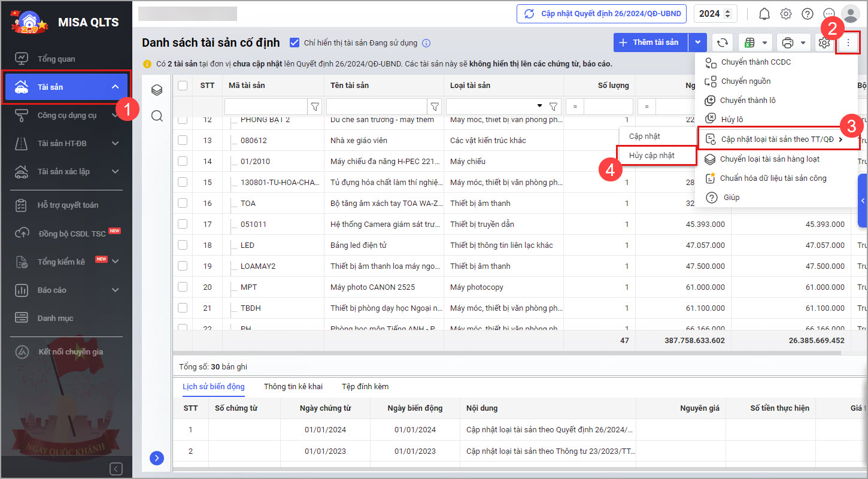Image resolution: width=868 pixels, height=479 pixels.
Task: Open the Loại tài sản filter dropdown
Action: (x=540, y=107)
